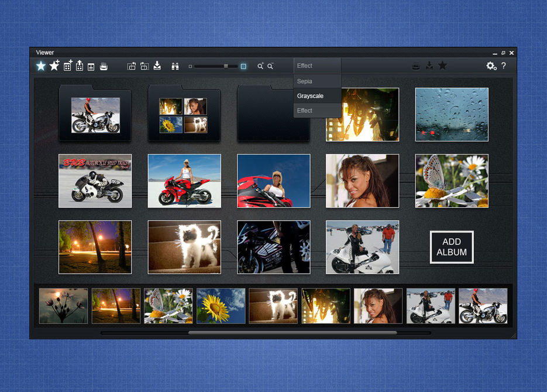Click the zoom out magnifier icon
Viewport: 547px width, 392px height.
click(270, 66)
